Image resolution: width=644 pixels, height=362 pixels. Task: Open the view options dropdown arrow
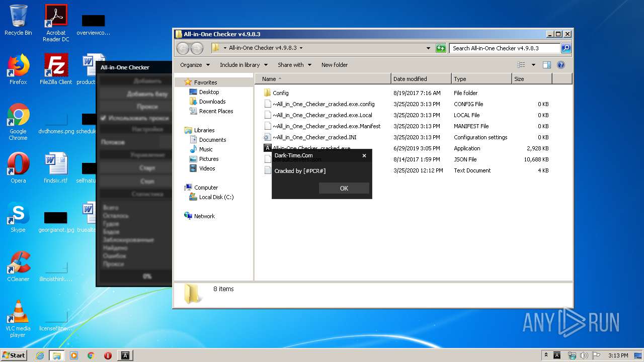click(x=533, y=65)
